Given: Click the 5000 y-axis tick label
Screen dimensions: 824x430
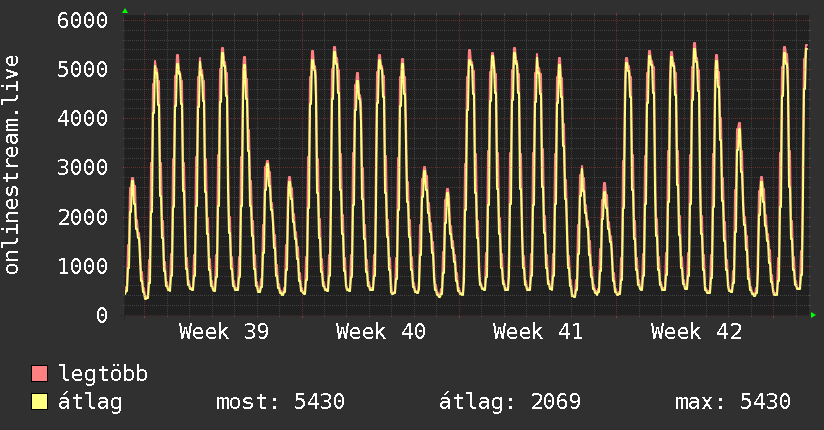Looking at the screenshot, I should (x=83, y=70).
